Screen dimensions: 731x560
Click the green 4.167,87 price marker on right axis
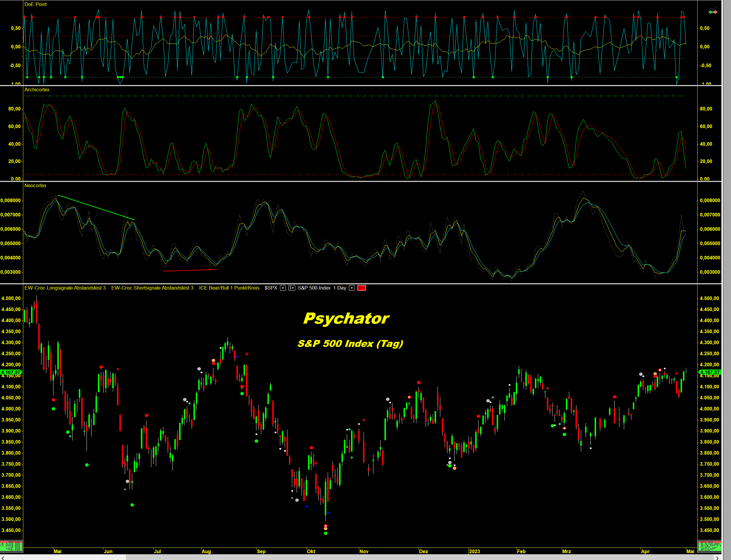tap(710, 372)
